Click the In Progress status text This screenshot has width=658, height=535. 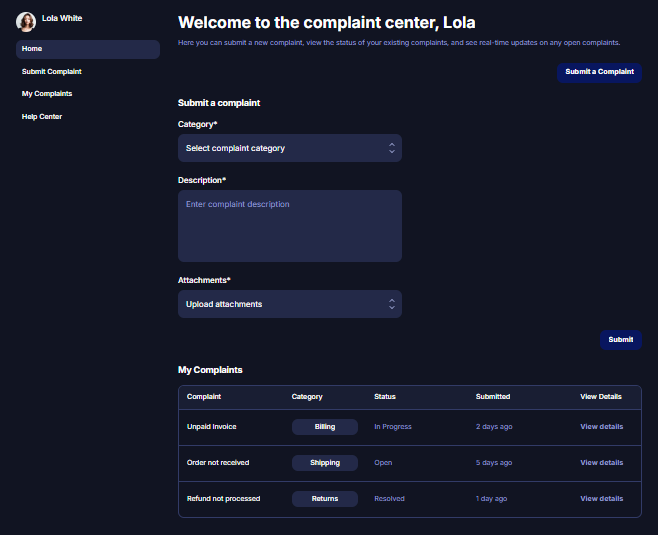click(x=393, y=427)
